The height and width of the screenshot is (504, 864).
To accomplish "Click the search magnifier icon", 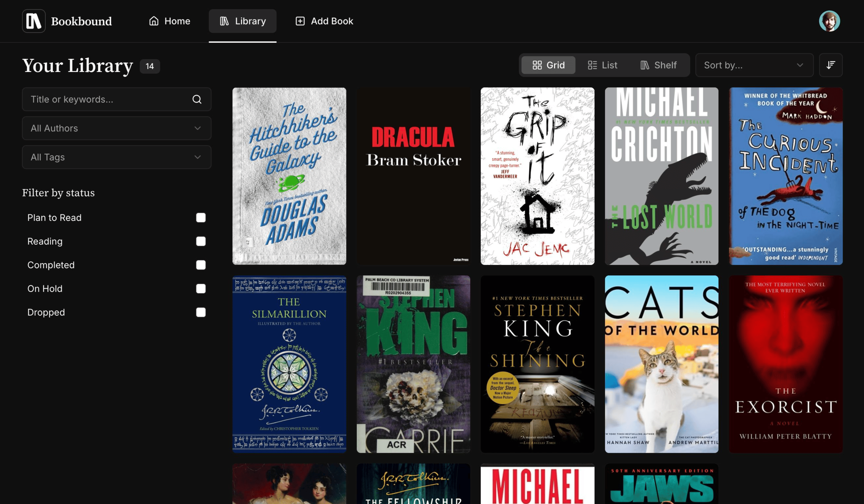I will (x=197, y=99).
